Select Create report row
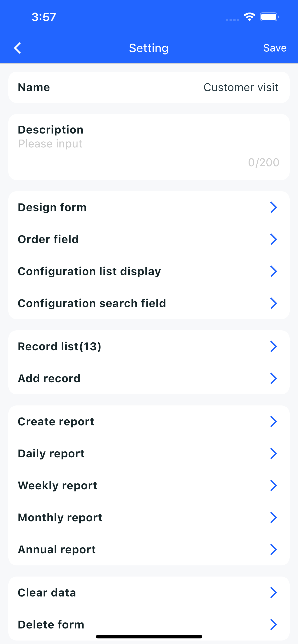This screenshot has width=298, height=644. [x=149, y=421]
